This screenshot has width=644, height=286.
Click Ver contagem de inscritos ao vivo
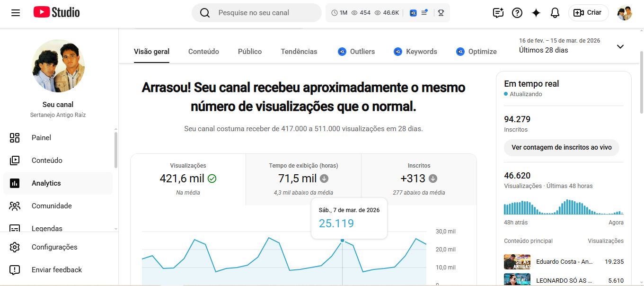562,147
